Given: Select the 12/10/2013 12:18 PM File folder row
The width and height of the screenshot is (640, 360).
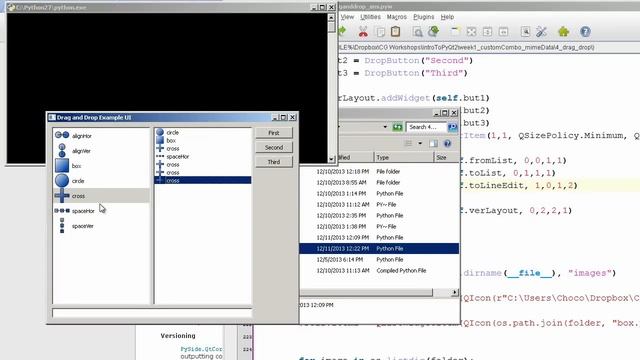Looking at the screenshot, I should point(379,171).
